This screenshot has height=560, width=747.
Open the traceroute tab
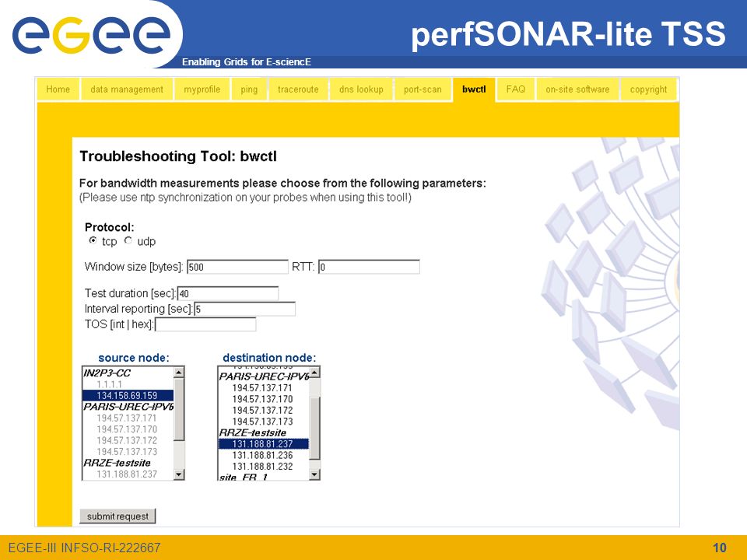(x=298, y=89)
